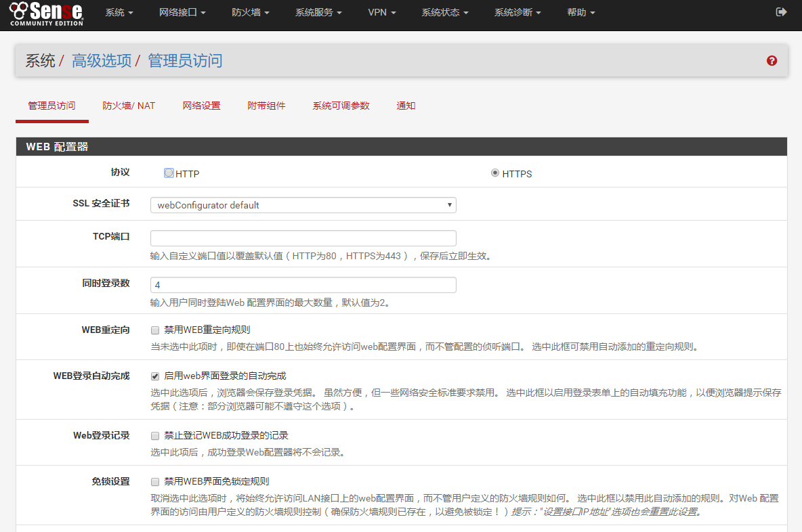This screenshot has height=532, width=802.
Task: Uncheck 启用web界面登录的自动完成 checkbox
Action: (x=155, y=376)
